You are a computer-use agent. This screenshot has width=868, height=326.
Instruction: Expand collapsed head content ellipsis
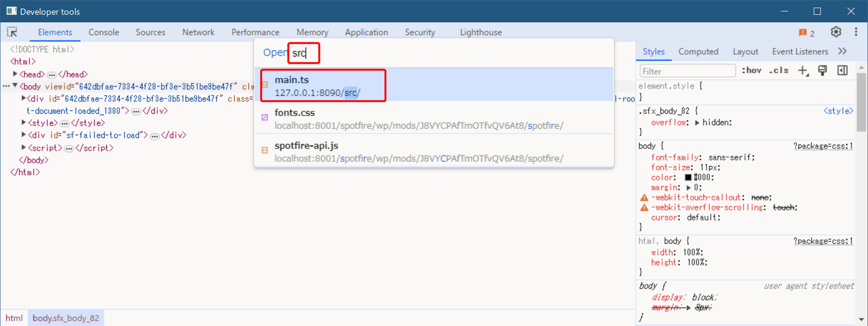pyautogui.click(x=51, y=75)
